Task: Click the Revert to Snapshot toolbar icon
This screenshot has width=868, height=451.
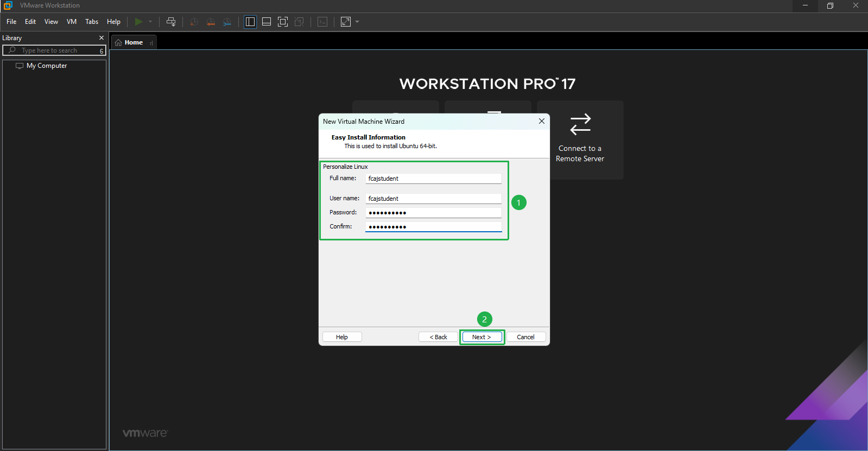Action: pyautogui.click(x=211, y=22)
